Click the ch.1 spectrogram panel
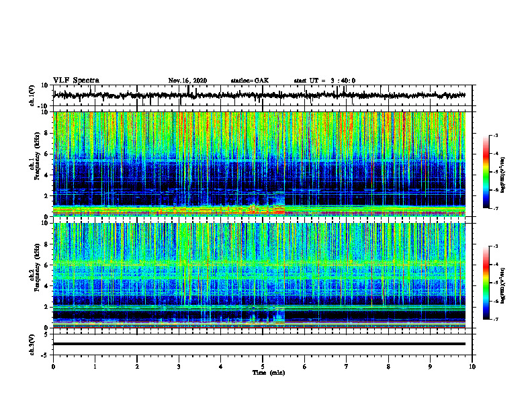This screenshot has height=411, width=532. click(x=259, y=164)
